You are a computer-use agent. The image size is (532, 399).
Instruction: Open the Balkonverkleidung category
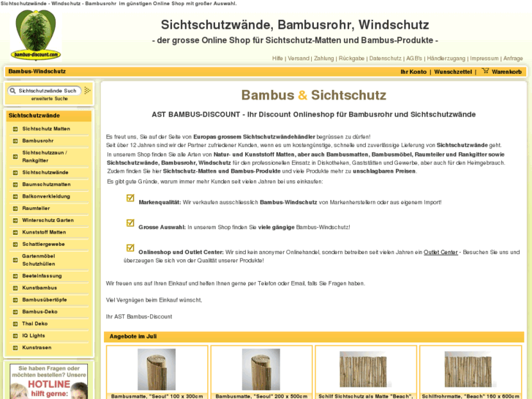pyautogui.click(x=46, y=196)
